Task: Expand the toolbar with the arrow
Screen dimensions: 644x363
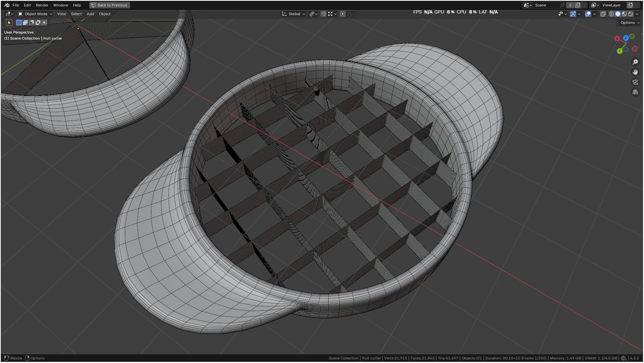Action: (x=2, y=34)
